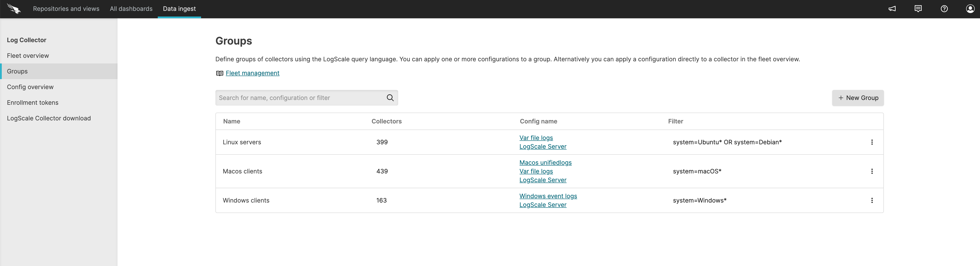Open the announcements megaphone icon

coord(892,9)
